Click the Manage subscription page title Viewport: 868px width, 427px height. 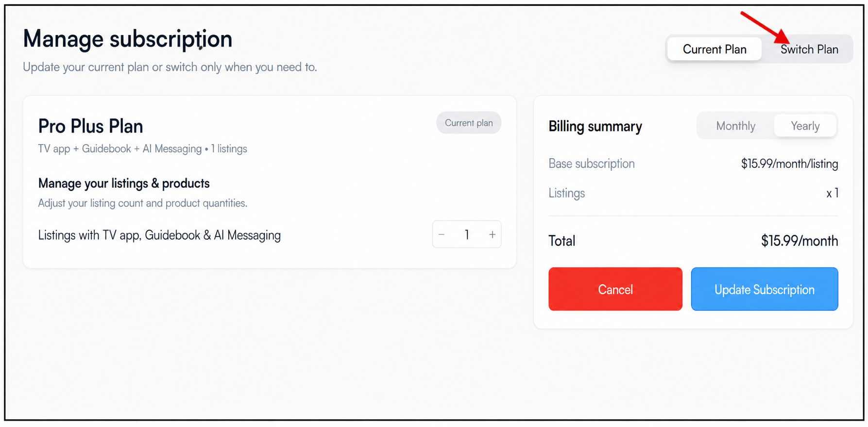click(x=128, y=39)
